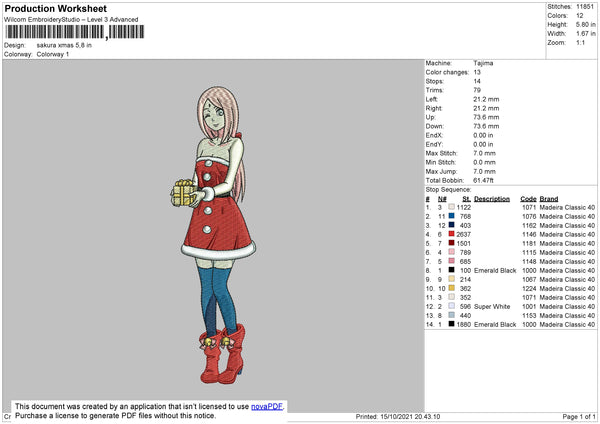Click the height value '5.80 in'
The height and width of the screenshot is (424, 600).
[x=585, y=24]
